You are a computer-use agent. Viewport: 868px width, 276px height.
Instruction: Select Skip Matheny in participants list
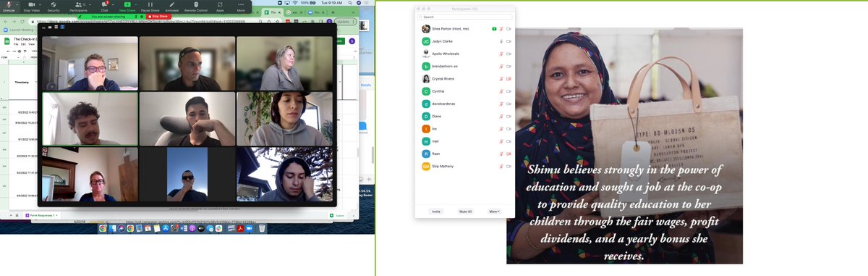click(x=464, y=166)
